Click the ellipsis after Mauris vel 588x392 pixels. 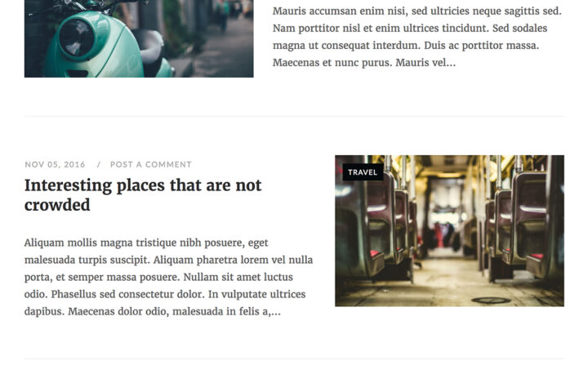[x=451, y=63]
